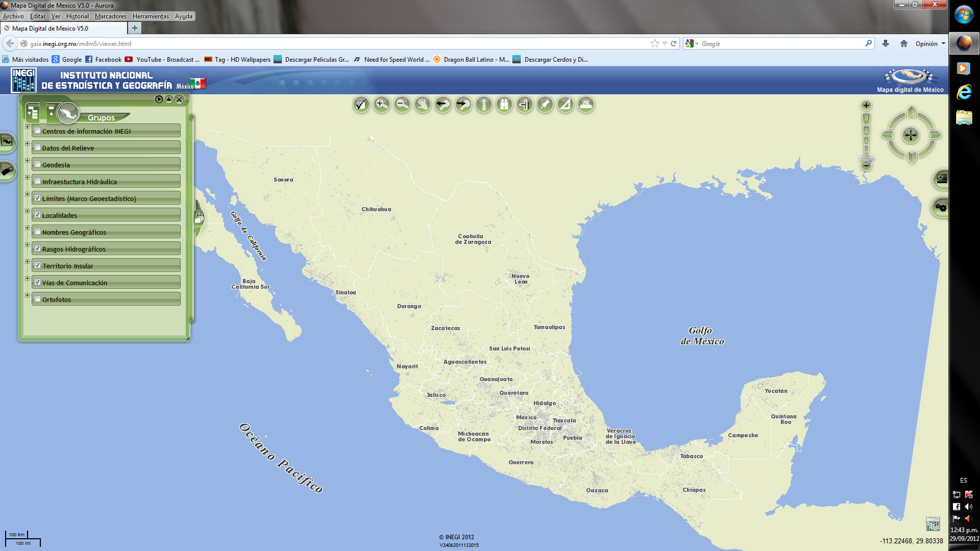Open the Marcadores menu
The height and width of the screenshot is (551, 980).
(110, 17)
